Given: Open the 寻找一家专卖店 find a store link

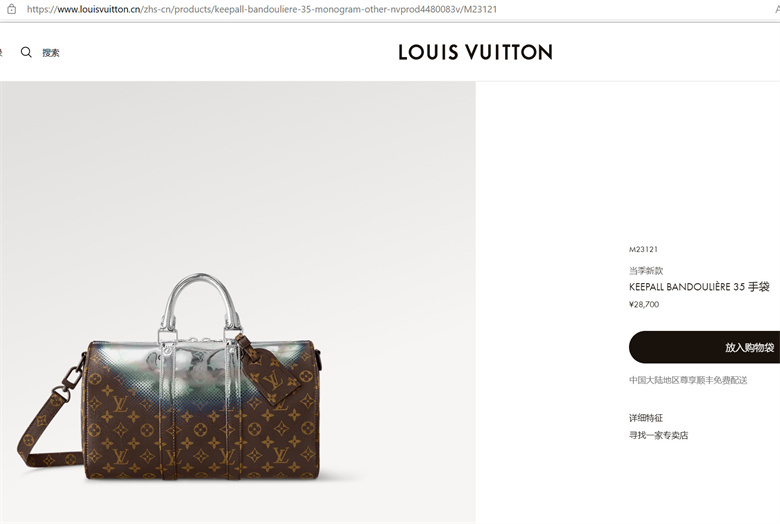Looking at the screenshot, I should tap(658, 435).
